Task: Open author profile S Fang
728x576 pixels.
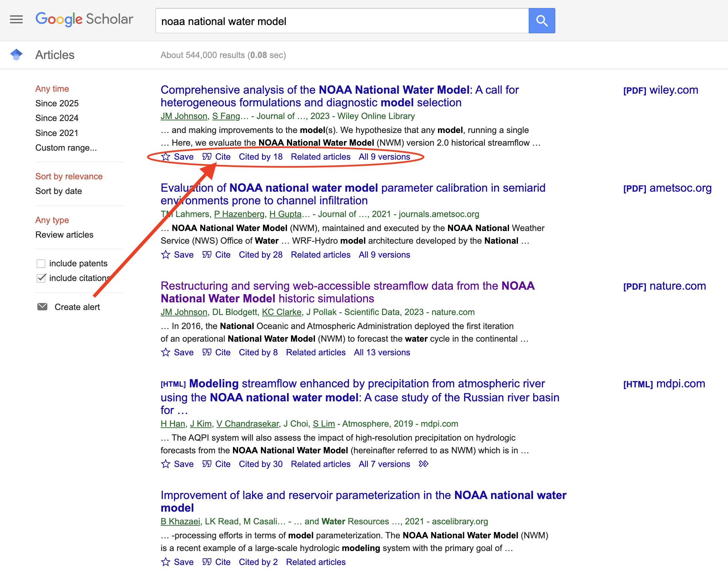Action: [226, 116]
